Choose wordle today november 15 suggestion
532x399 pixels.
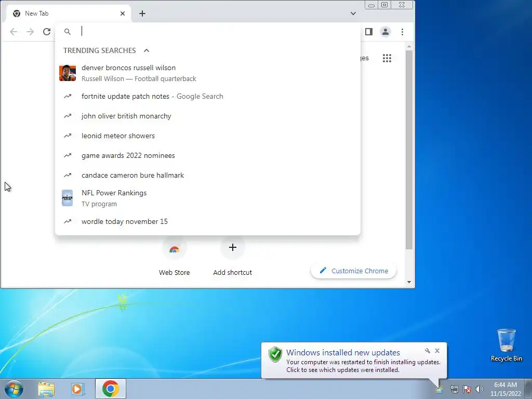[x=208, y=221]
